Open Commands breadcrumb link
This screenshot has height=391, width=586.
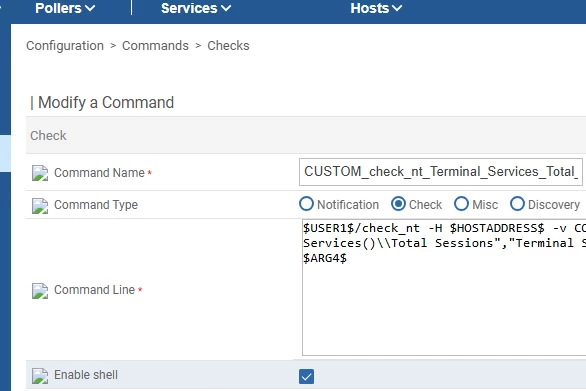point(155,46)
